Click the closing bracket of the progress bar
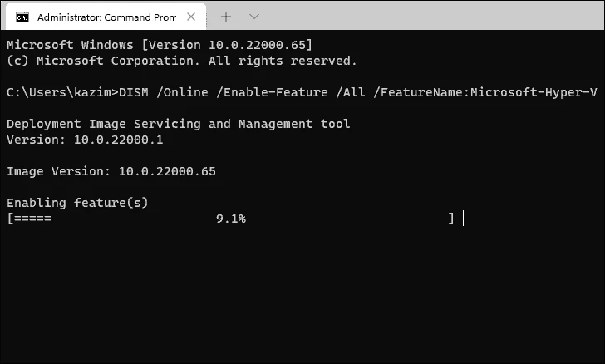 (450, 219)
